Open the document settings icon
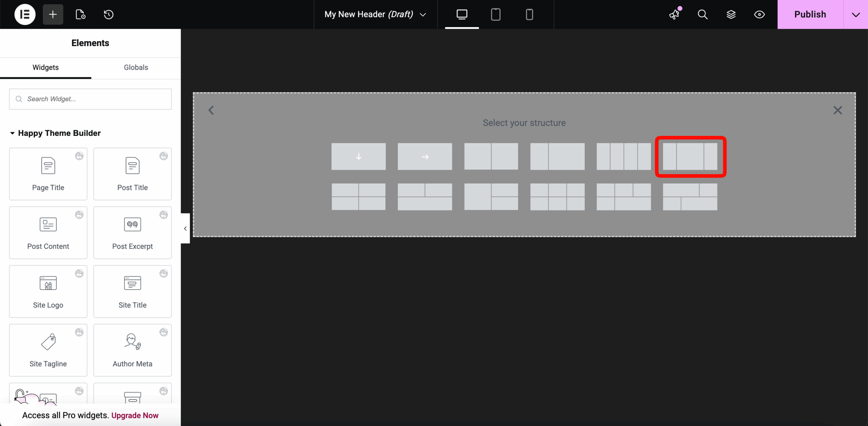 (80, 14)
